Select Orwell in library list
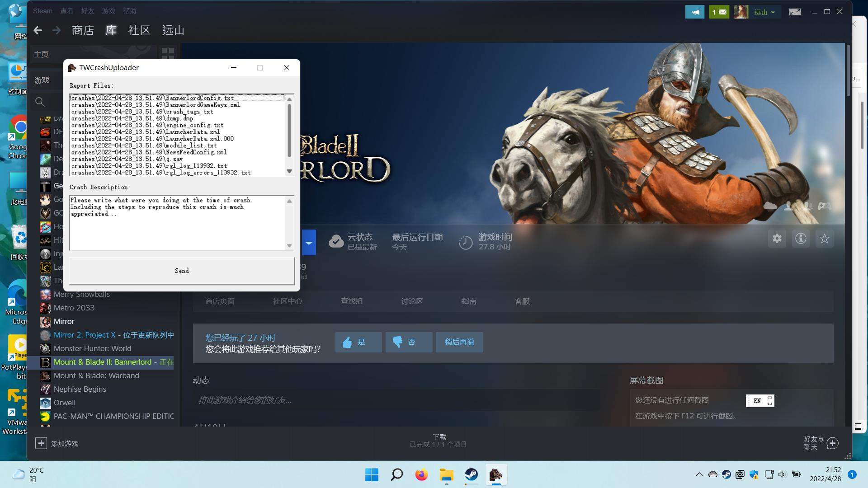 tap(64, 403)
